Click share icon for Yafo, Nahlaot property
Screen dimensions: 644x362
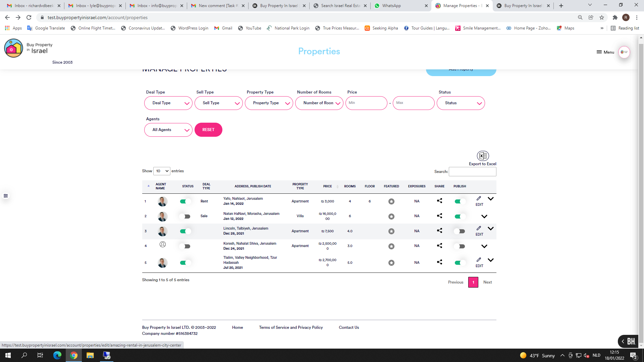coord(439,201)
